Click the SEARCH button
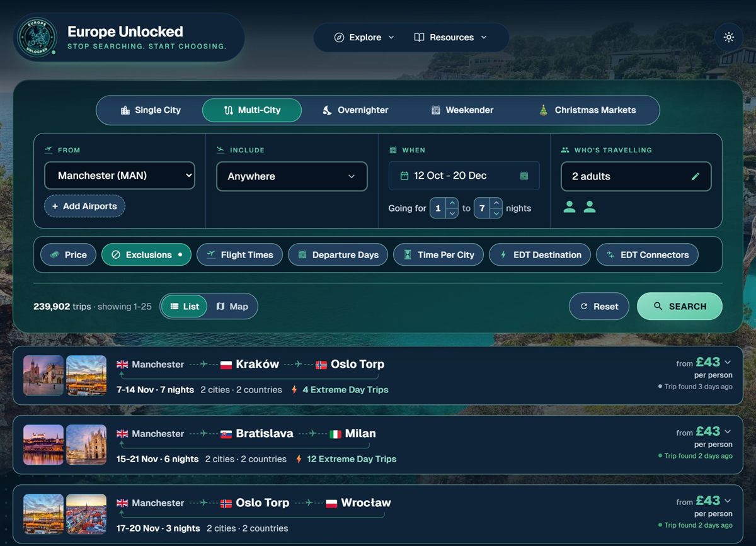The width and height of the screenshot is (756, 546). click(680, 306)
